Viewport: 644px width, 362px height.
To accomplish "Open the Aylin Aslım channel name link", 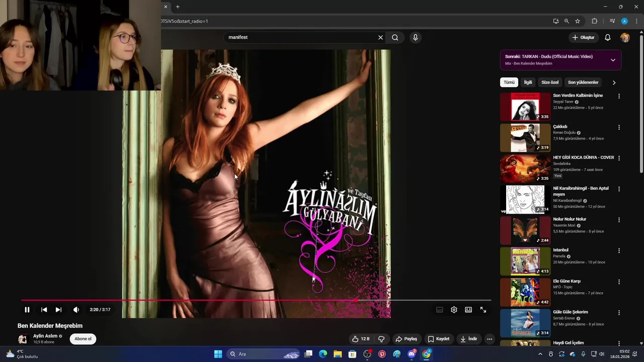I will (45, 336).
